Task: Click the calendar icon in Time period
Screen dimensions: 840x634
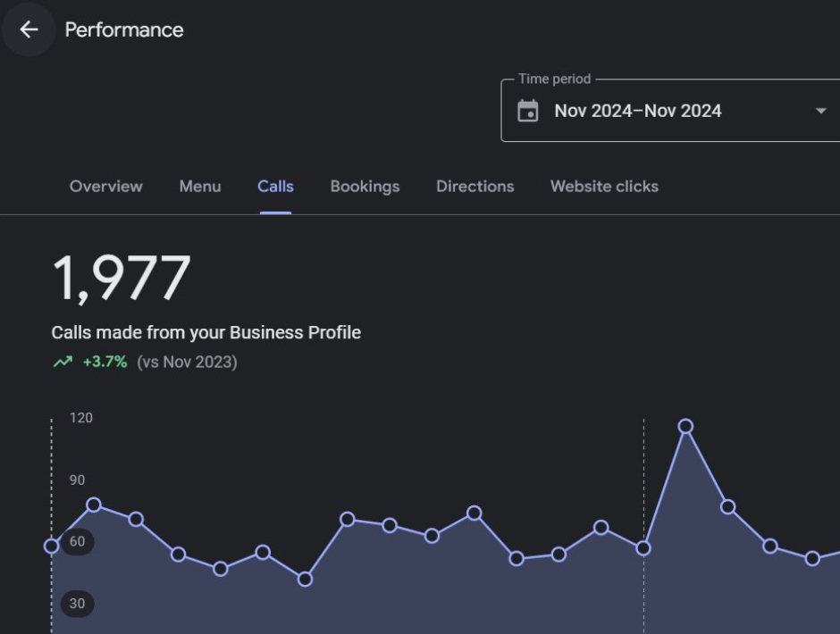Action: (528, 112)
